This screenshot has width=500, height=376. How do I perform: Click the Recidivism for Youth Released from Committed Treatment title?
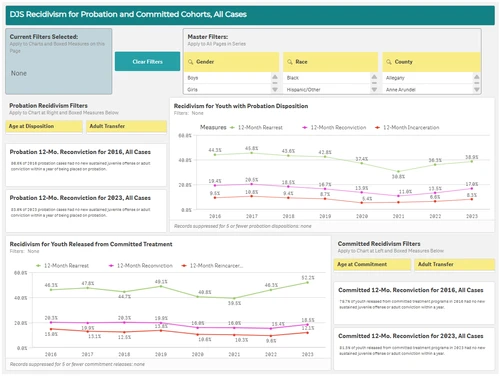(91, 244)
